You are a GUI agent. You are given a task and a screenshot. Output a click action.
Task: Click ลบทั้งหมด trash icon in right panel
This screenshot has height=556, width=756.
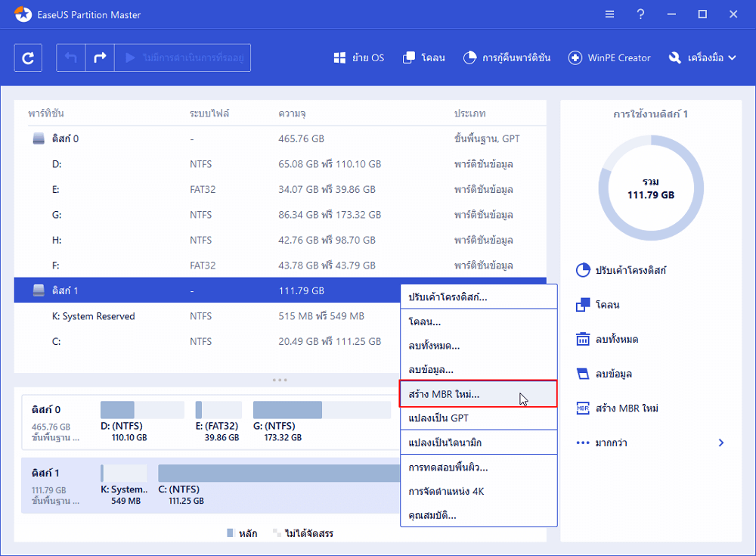[583, 340]
